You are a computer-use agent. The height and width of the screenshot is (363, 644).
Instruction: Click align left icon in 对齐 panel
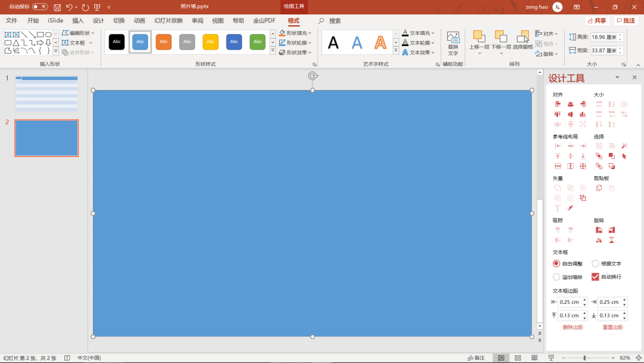[558, 104]
